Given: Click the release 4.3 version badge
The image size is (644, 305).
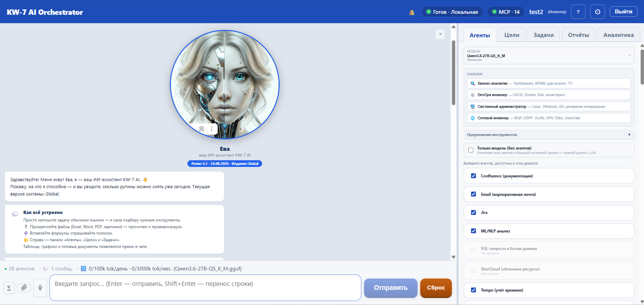Looking at the screenshot, I should click(x=225, y=164).
